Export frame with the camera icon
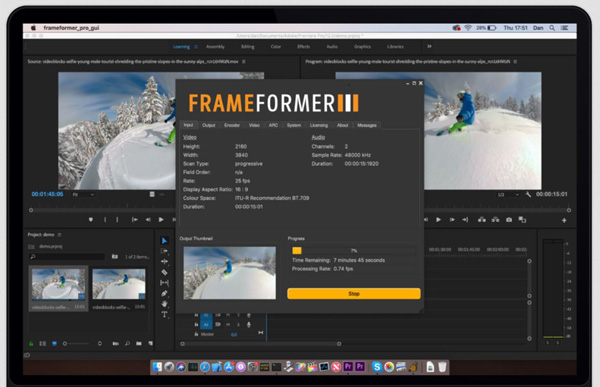Image resolution: width=600 pixels, height=387 pixels. (509, 220)
